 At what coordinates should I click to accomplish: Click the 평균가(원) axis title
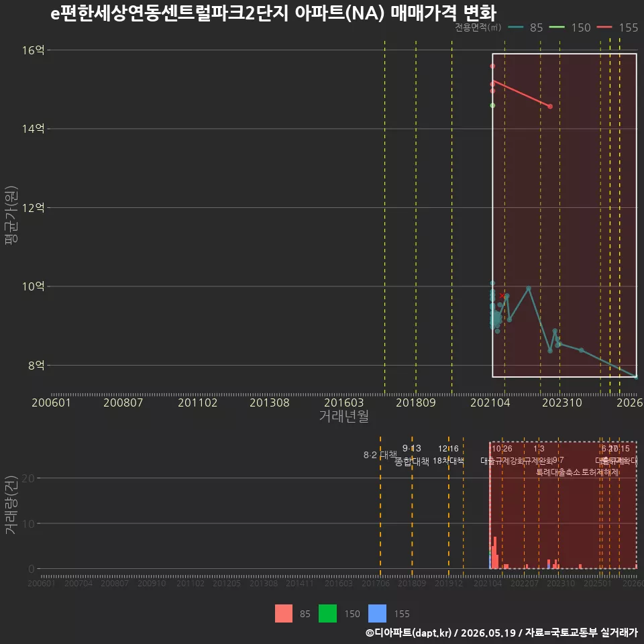coord(11,215)
